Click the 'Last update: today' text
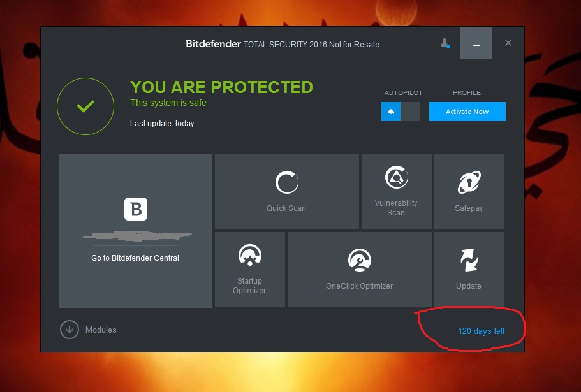Image resolution: width=581 pixels, height=392 pixels. [x=162, y=124]
